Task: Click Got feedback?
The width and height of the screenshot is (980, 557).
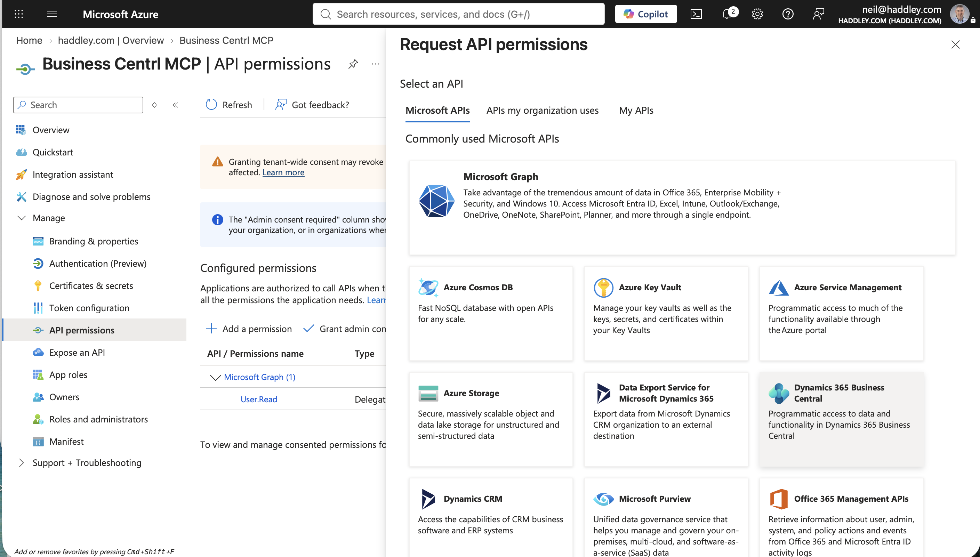Action: 312,105
